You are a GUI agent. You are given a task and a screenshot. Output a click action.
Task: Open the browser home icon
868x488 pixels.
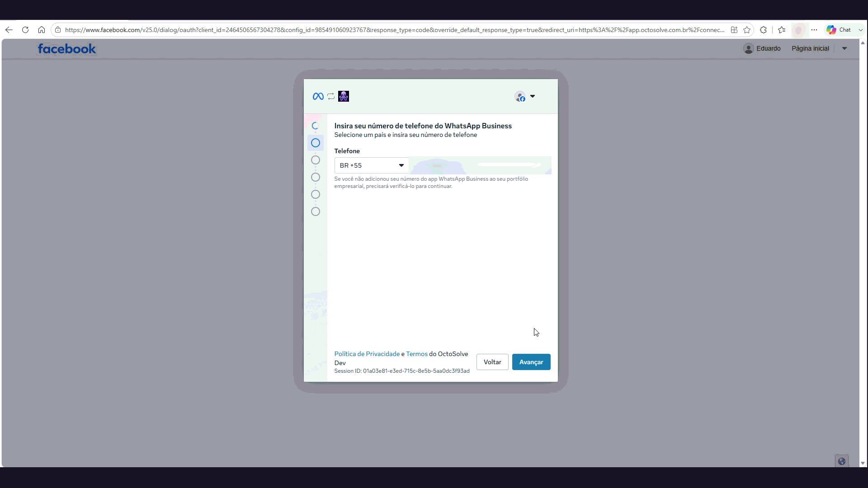pos(42,30)
